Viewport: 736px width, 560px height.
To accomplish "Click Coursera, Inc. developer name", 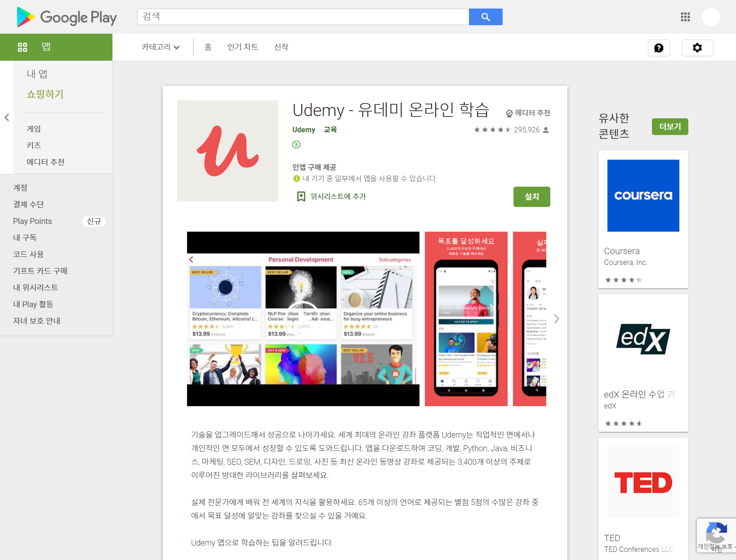I will tap(626, 262).
